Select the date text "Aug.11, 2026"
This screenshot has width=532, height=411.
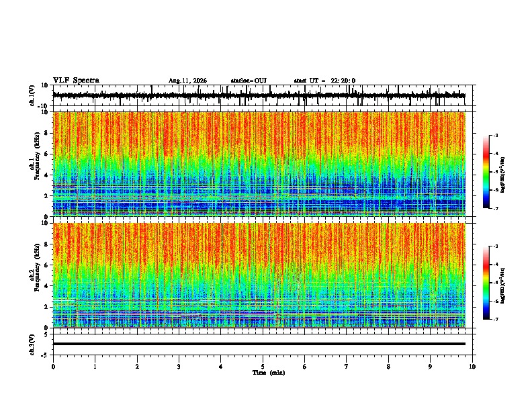[x=187, y=81]
